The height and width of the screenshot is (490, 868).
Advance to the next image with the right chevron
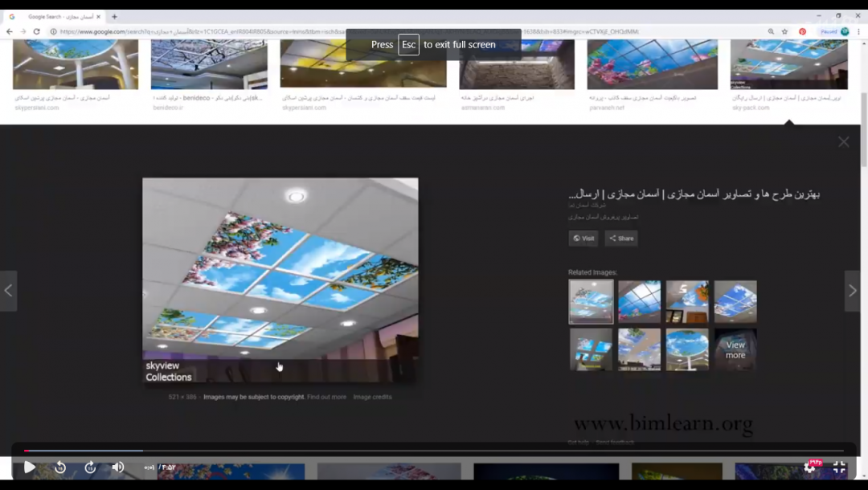pyautogui.click(x=853, y=291)
